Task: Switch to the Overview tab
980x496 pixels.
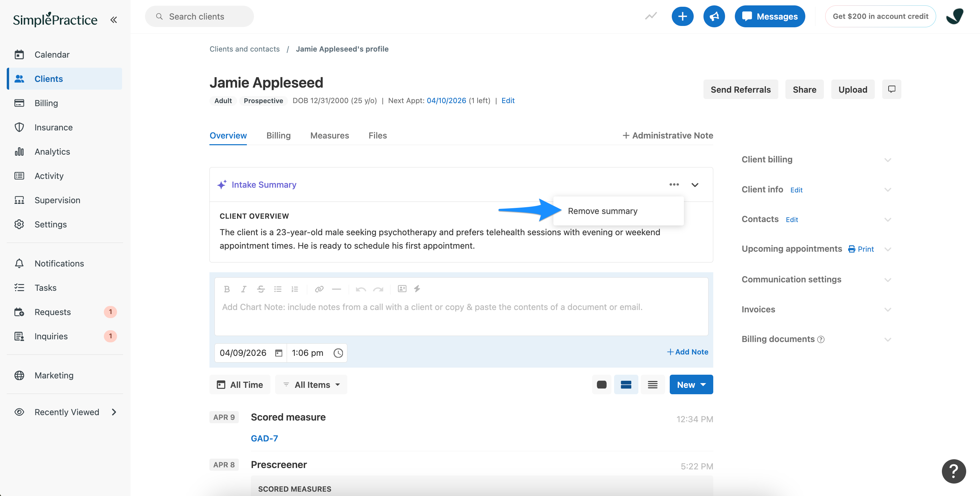Action: click(x=228, y=136)
